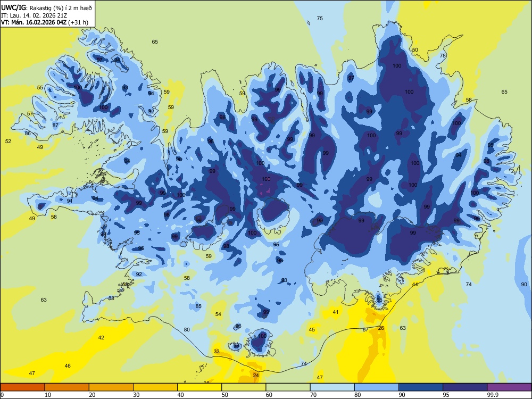
Task: Select the legend label '60'
Action: tap(269, 395)
